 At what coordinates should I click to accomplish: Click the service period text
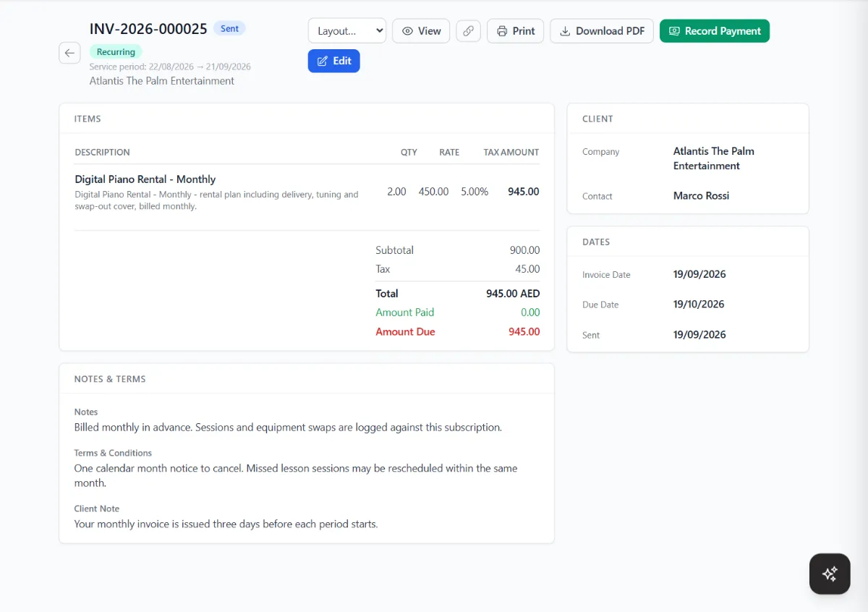170,67
